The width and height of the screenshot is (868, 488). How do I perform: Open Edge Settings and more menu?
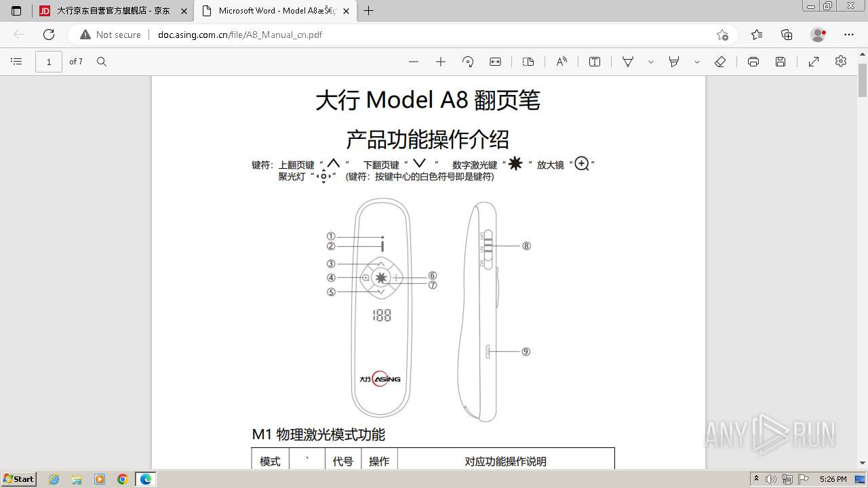[849, 35]
